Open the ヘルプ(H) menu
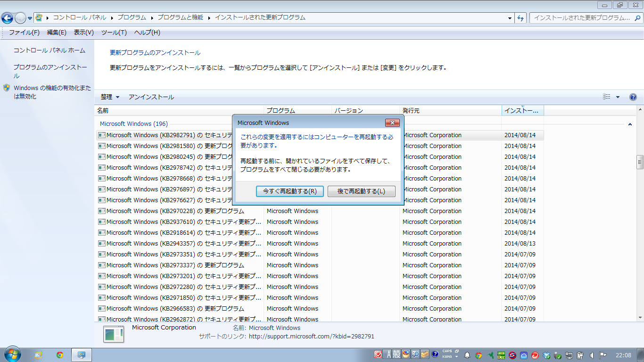Image resolution: width=644 pixels, height=362 pixels. coord(147,33)
